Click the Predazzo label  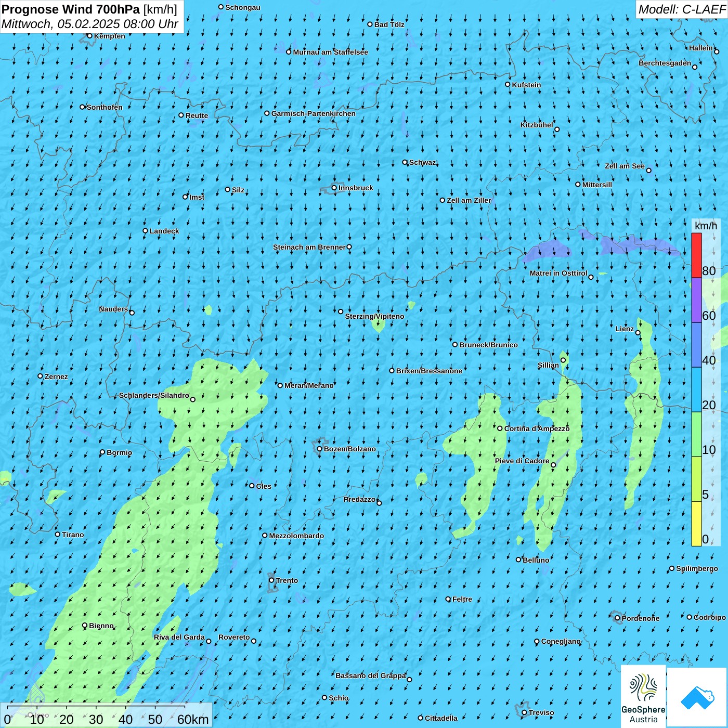pos(360,499)
